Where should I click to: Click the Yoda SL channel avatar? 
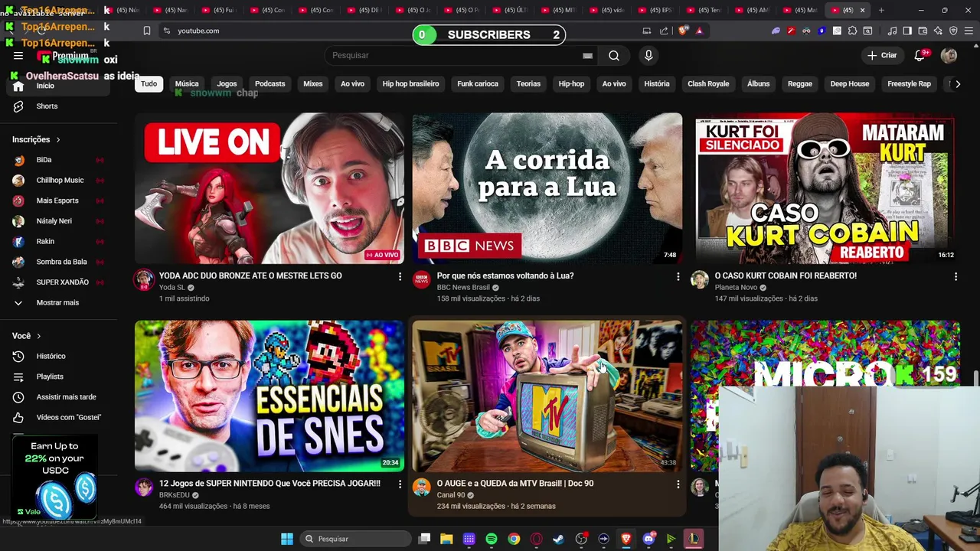(144, 279)
